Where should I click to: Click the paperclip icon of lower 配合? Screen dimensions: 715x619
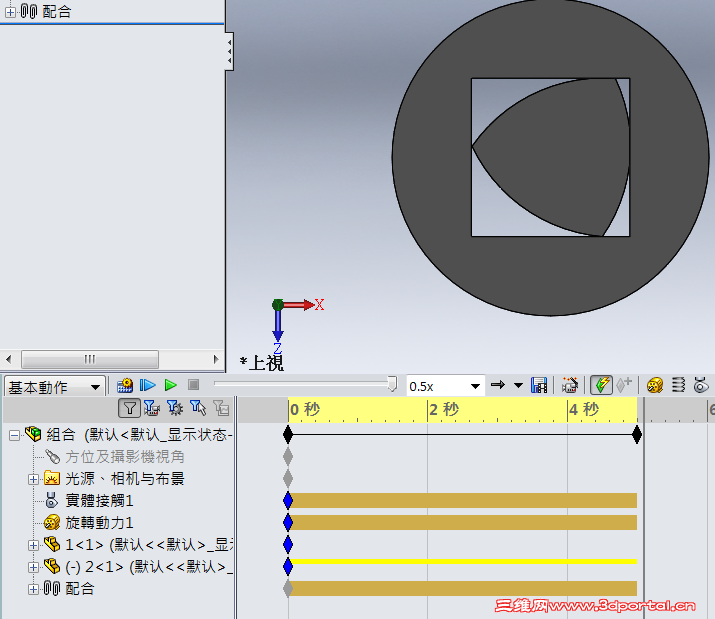click(x=52, y=588)
